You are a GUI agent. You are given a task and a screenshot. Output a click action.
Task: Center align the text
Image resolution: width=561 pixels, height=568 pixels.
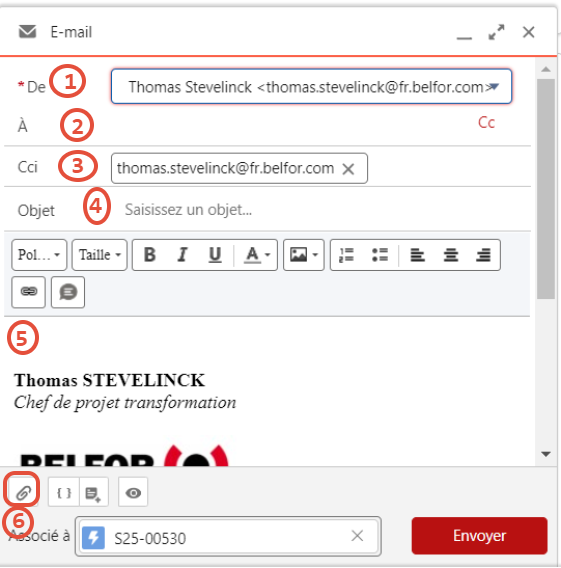pos(451,255)
